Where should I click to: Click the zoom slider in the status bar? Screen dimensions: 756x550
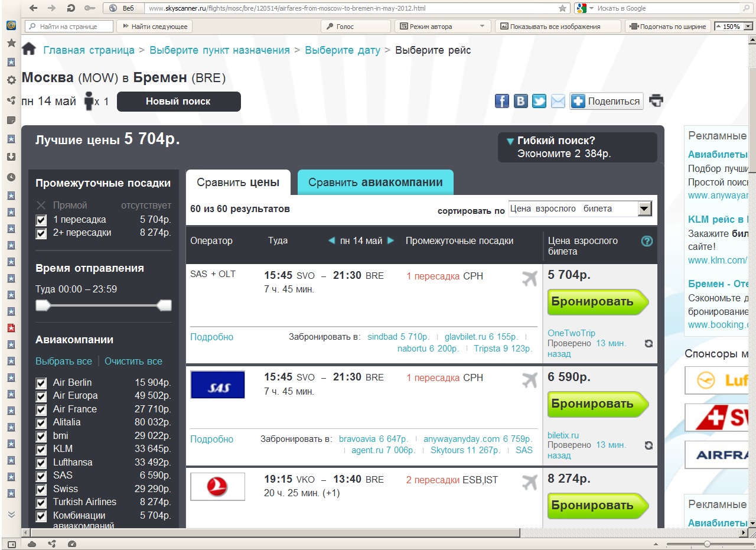tap(707, 544)
